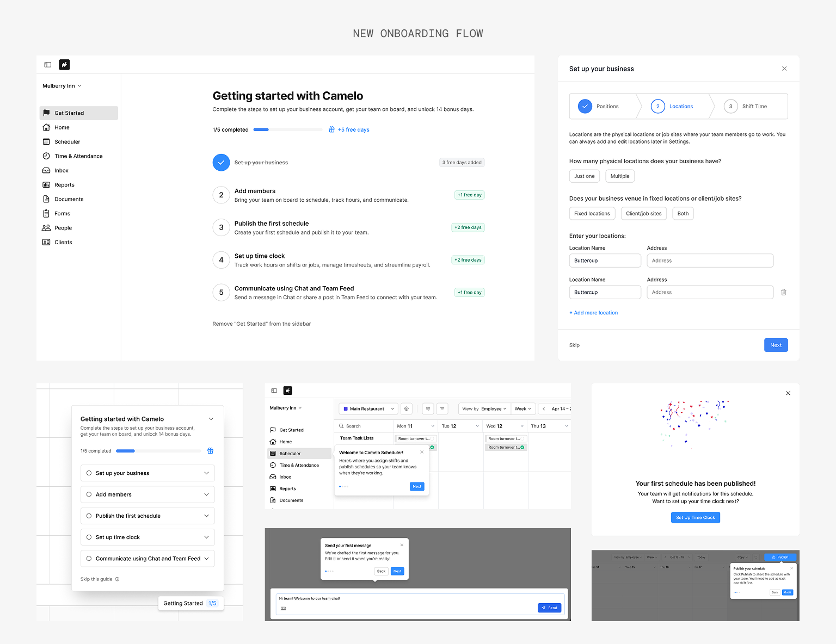Open Forms clipboard icon in top-left sidebar
Viewport: 836px width, 644px height.
click(x=46, y=214)
